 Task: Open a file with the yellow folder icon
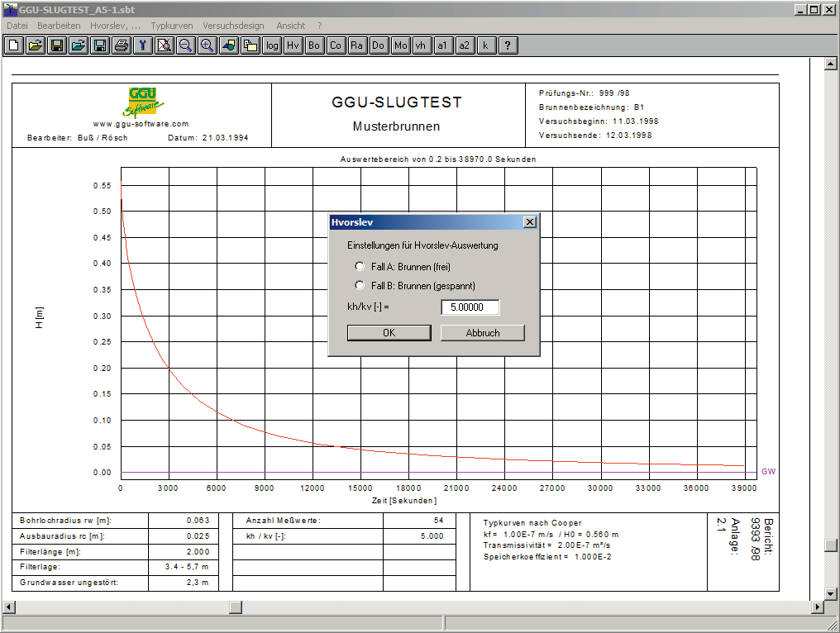36,45
